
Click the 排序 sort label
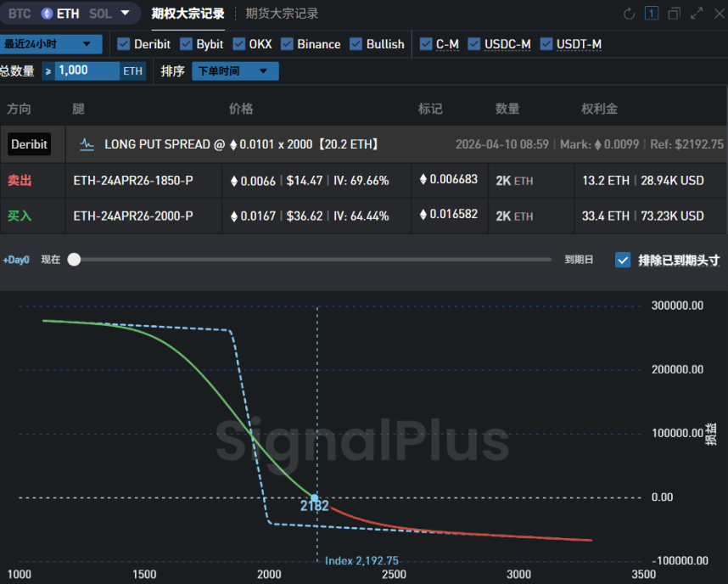pos(173,71)
